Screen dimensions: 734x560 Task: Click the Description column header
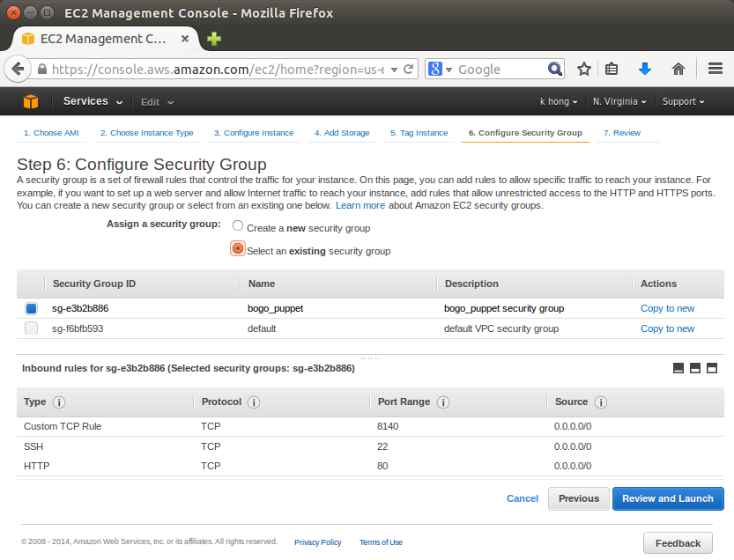tap(471, 284)
